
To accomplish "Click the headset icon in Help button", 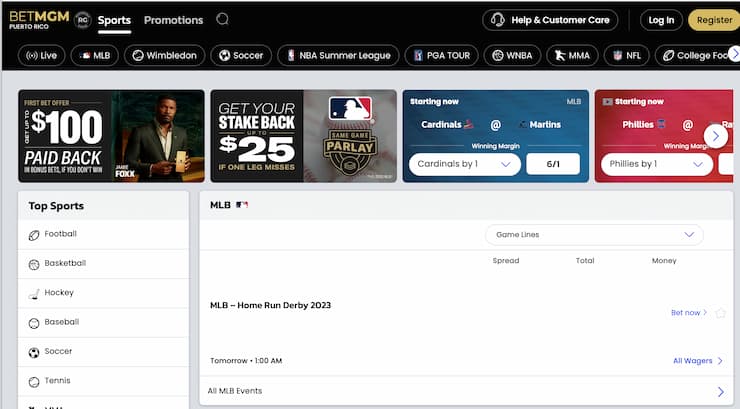I will click(497, 20).
